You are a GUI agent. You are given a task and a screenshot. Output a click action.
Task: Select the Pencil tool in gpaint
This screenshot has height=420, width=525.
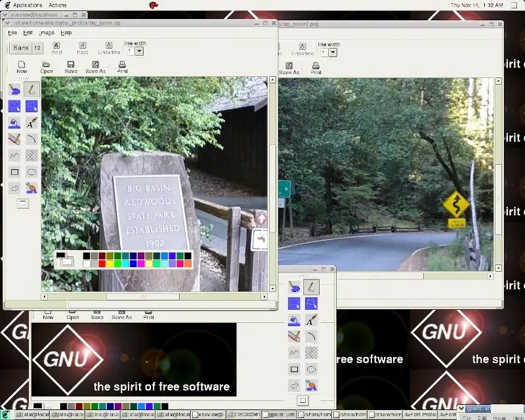click(x=31, y=90)
